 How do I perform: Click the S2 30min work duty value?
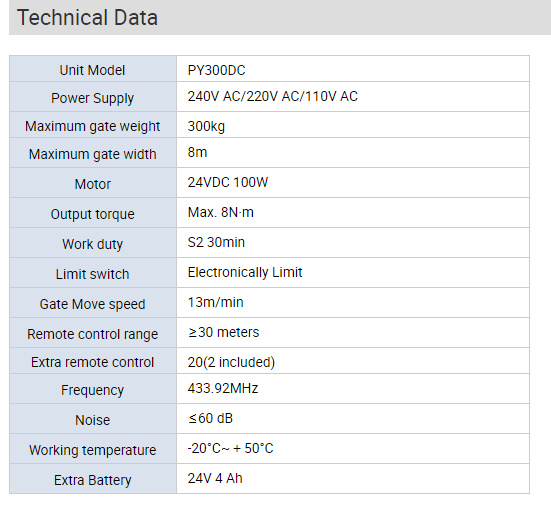(x=216, y=242)
